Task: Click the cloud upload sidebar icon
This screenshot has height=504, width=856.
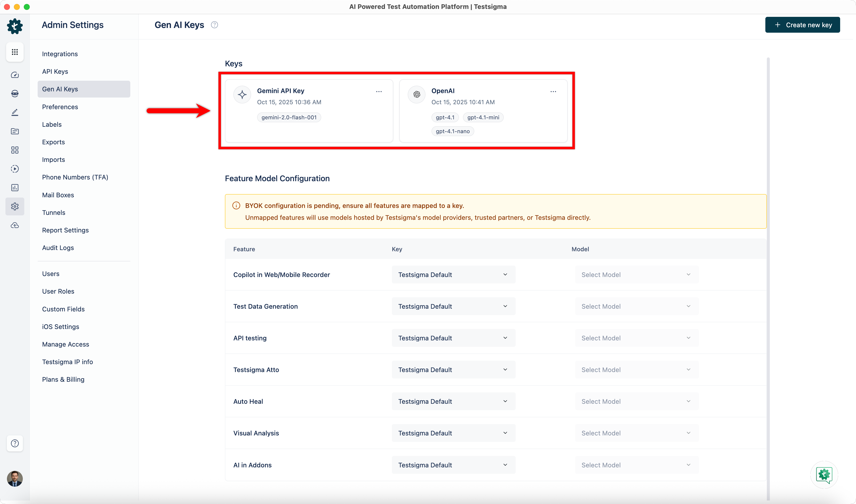Action: pos(15,226)
